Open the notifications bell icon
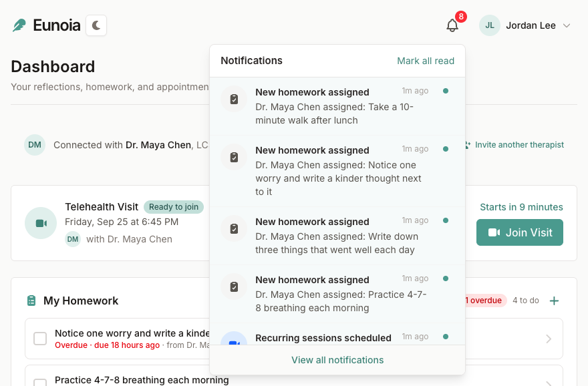 [452, 25]
